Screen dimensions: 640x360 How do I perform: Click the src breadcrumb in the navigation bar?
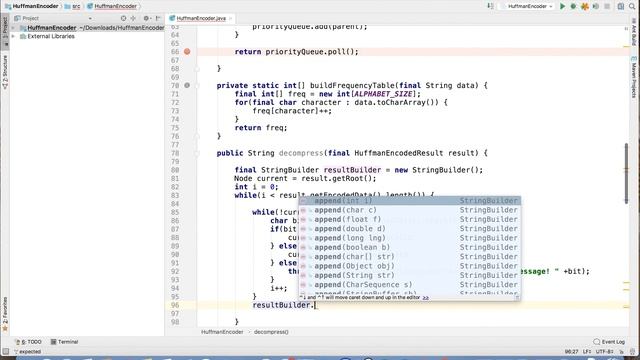[x=73, y=6]
